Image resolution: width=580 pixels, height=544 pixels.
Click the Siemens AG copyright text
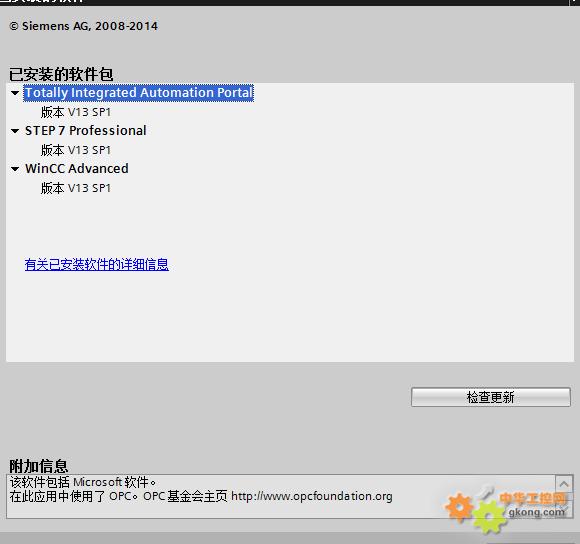[x=84, y=26]
